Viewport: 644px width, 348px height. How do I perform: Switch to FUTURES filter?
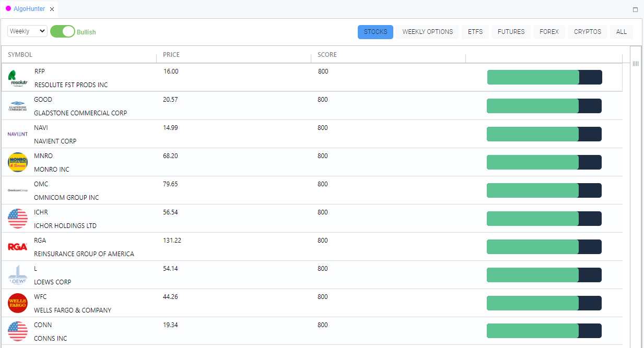click(511, 32)
